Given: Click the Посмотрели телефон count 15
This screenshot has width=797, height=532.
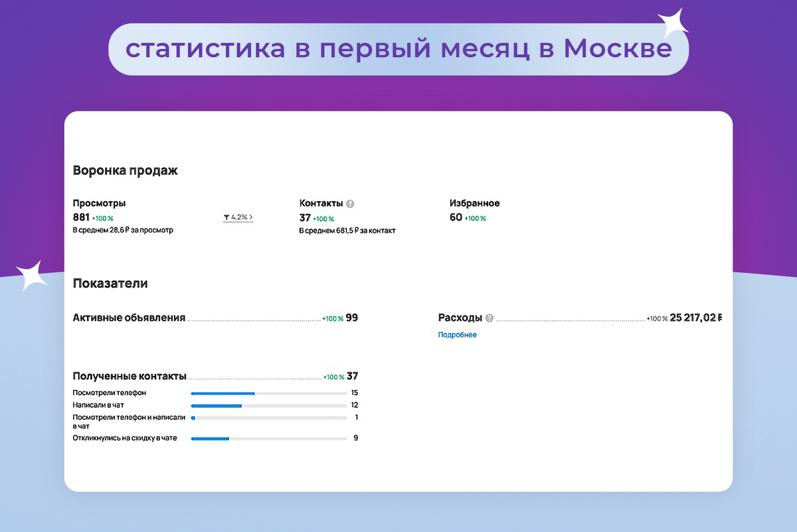Looking at the screenshot, I should (x=355, y=393).
